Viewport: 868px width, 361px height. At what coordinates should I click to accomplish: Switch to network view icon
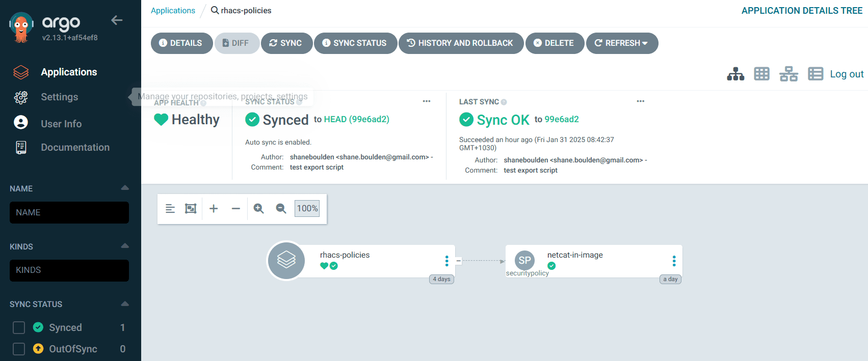click(788, 74)
